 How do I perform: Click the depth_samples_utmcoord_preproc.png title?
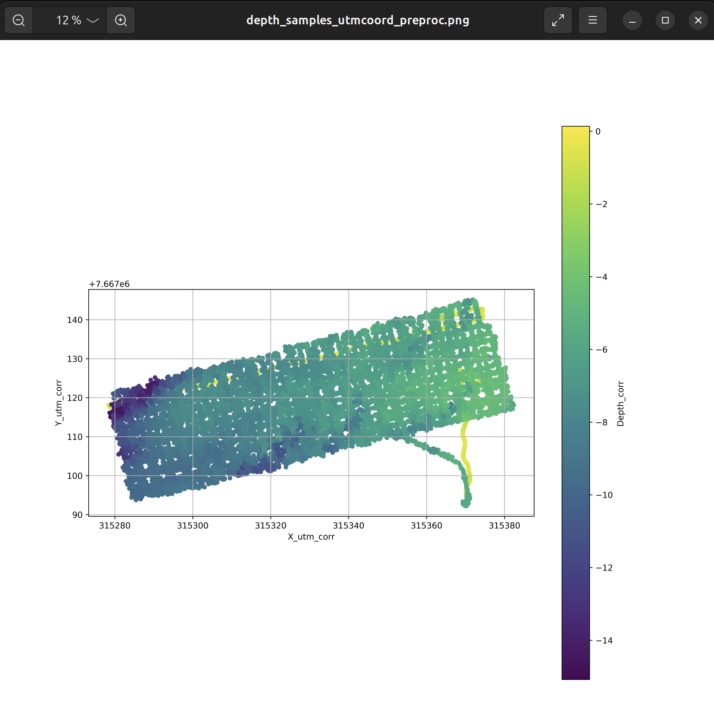pos(357,20)
